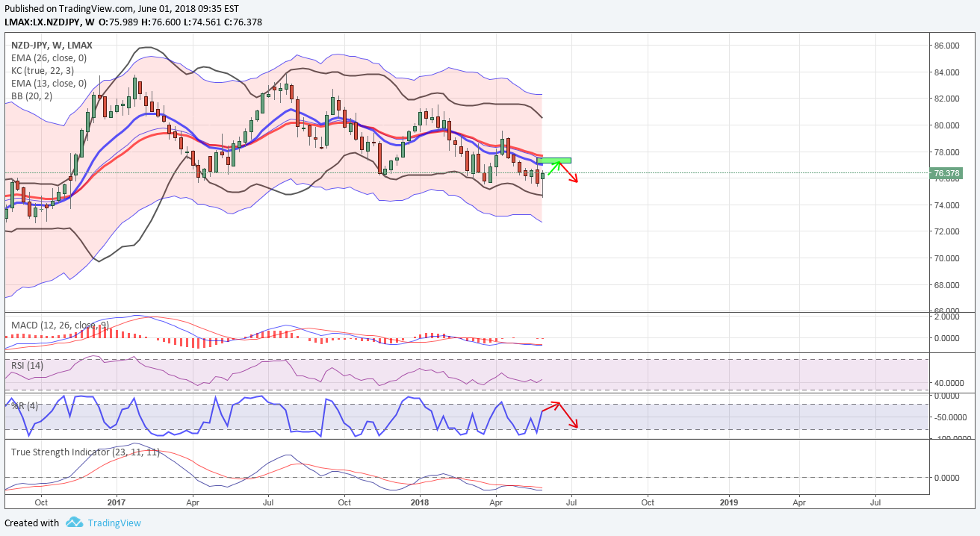
Task: Click the Published on TradingView.com header text
Action: click(x=122, y=8)
